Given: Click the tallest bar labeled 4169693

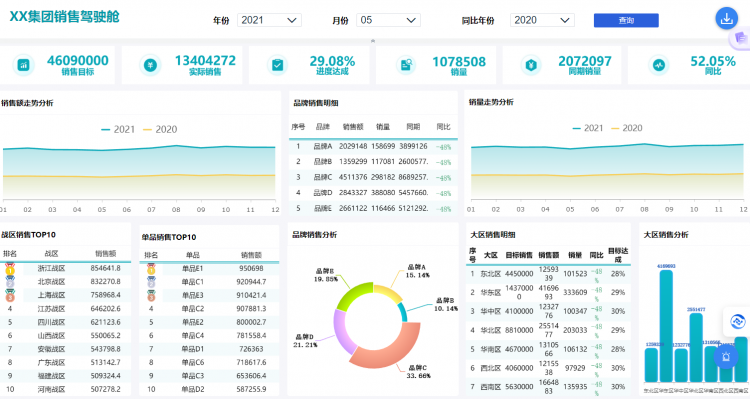Looking at the screenshot, I should click(666, 325).
